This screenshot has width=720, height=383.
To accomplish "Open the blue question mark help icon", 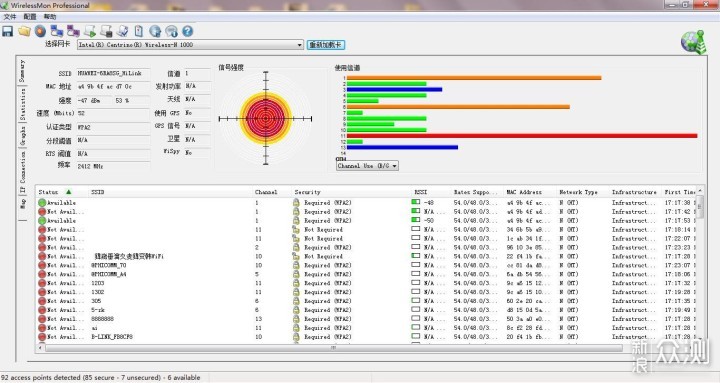I will click(187, 31).
